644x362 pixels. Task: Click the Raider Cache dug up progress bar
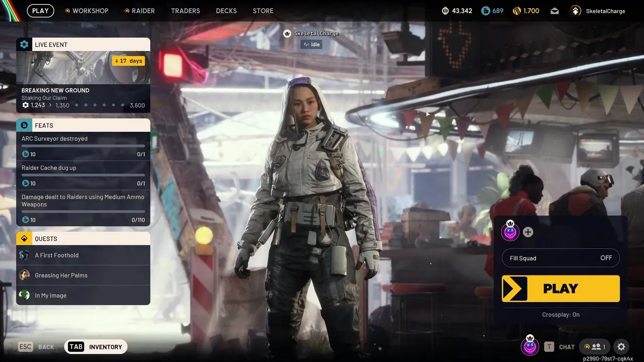pyautogui.click(x=83, y=175)
